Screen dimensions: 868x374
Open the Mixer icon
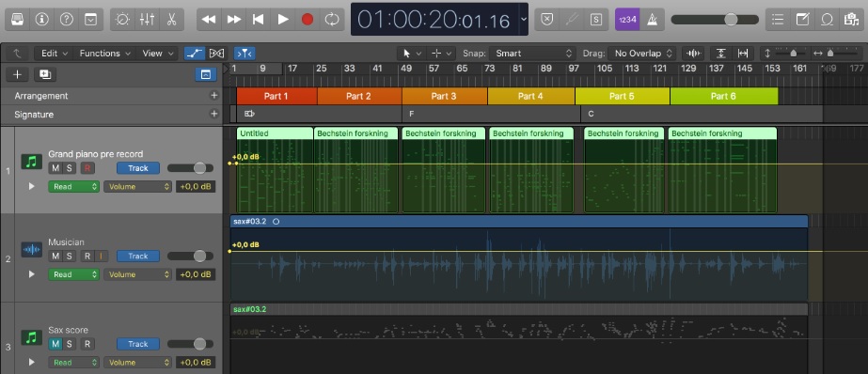pyautogui.click(x=148, y=20)
